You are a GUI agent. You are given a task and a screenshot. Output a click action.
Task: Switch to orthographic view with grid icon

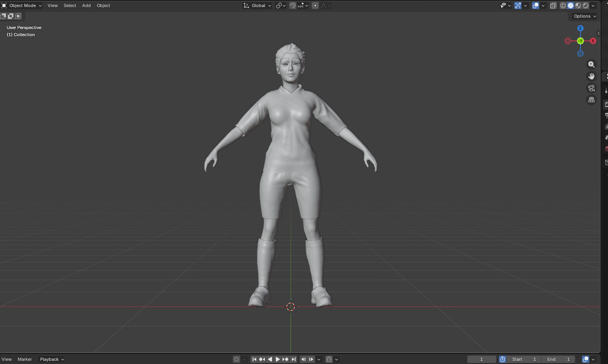point(591,100)
